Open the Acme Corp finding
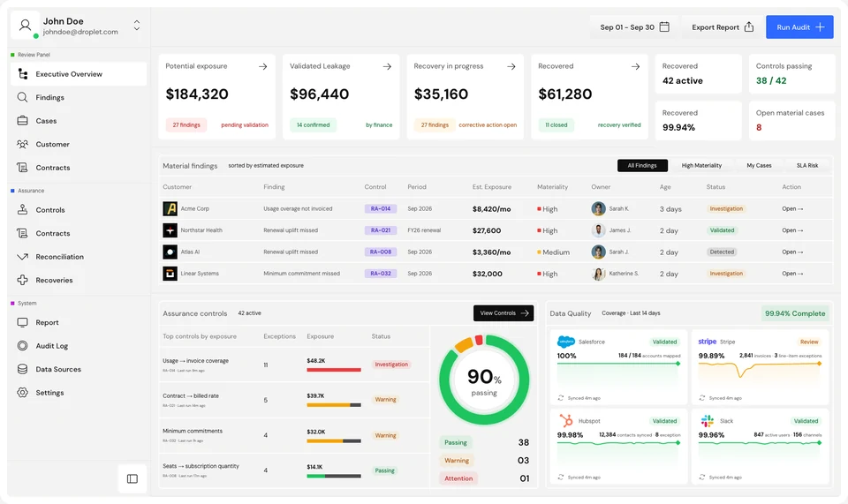The width and height of the screenshot is (848, 504). click(792, 208)
